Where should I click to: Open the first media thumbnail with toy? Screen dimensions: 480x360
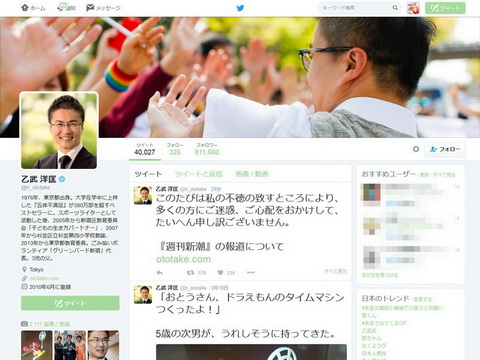tap(37, 345)
